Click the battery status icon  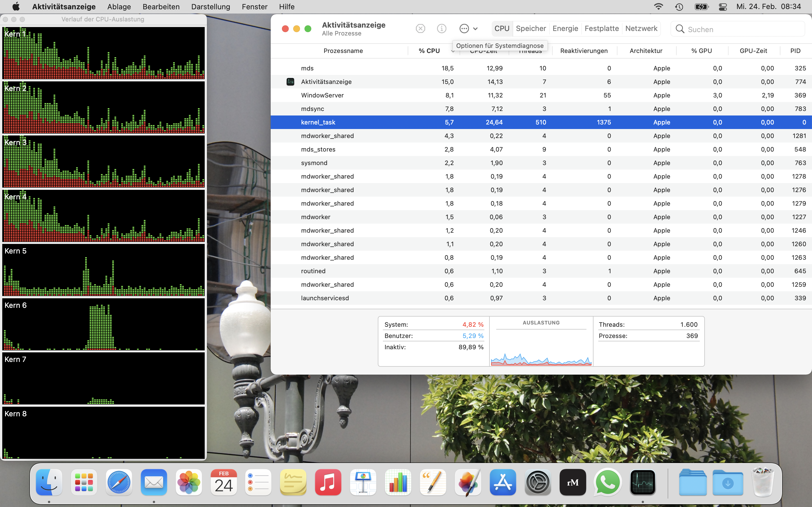pyautogui.click(x=701, y=7)
